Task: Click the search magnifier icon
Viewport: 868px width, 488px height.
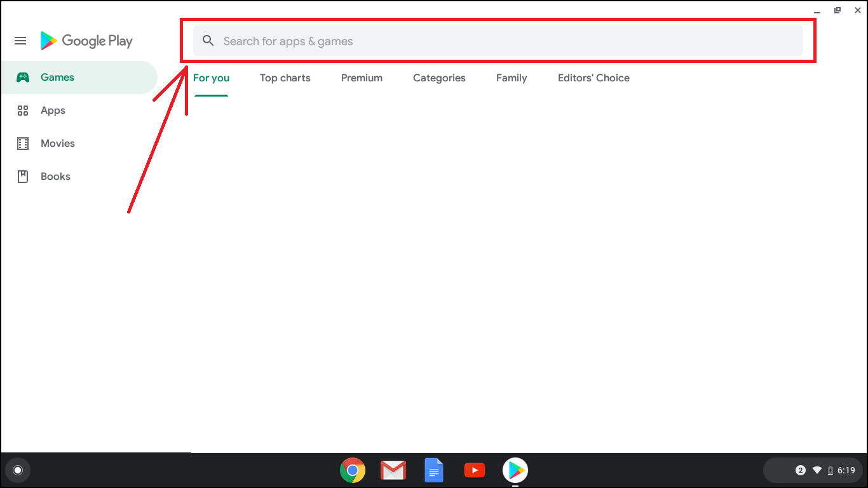Action: tap(208, 41)
